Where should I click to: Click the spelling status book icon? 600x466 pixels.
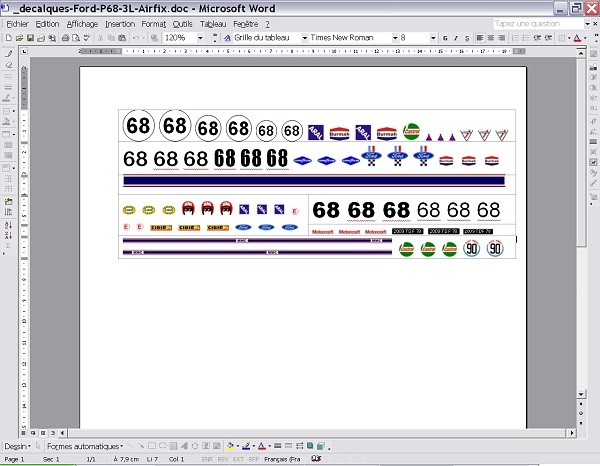click(x=316, y=458)
